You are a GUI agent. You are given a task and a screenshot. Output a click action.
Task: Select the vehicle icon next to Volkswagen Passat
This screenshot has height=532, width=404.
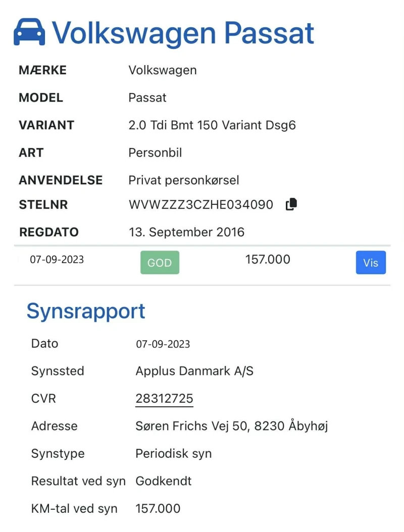point(30,32)
